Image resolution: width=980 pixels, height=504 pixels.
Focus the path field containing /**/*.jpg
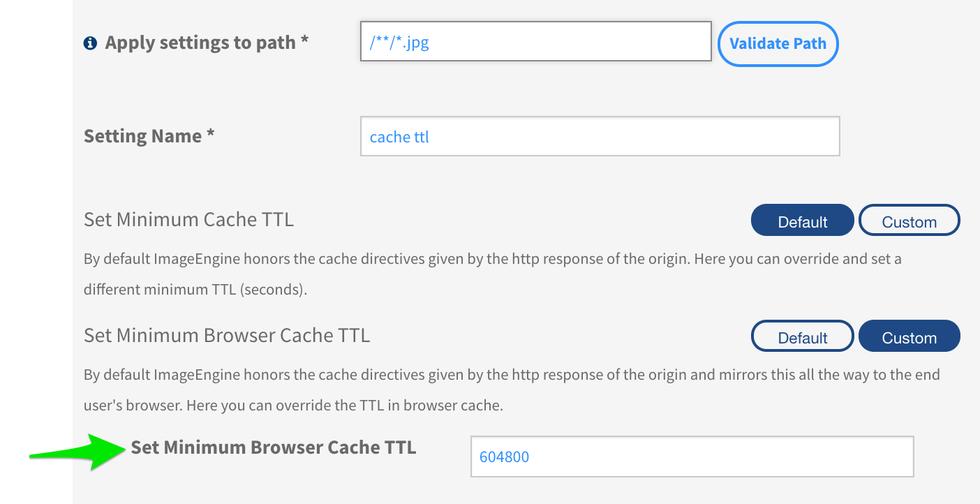coord(536,41)
